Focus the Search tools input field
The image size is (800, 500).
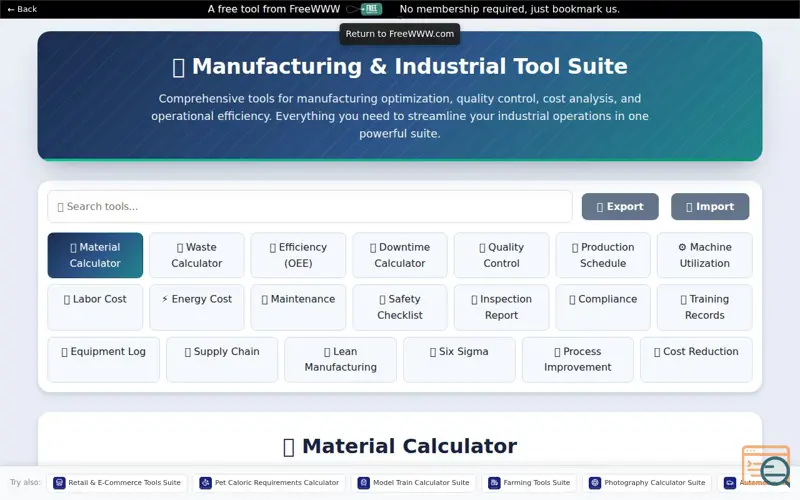pyautogui.click(x=310, y=207)
